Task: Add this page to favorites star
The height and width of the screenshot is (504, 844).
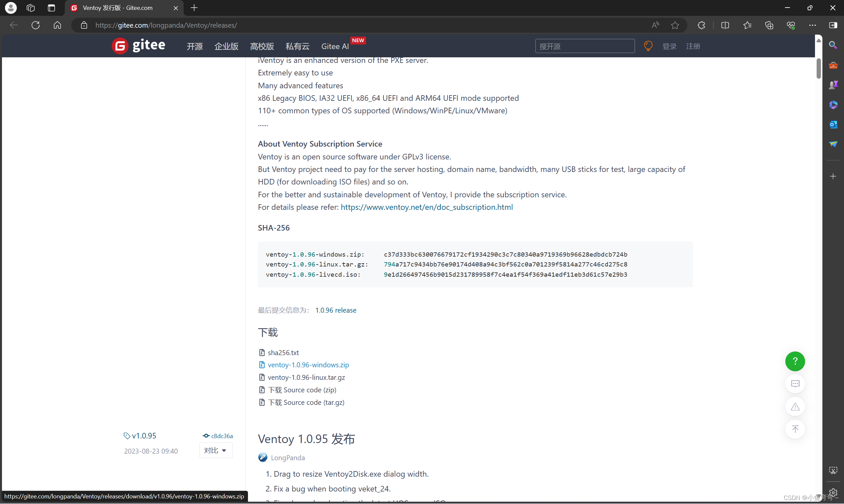Action: (x=675, y=25)
